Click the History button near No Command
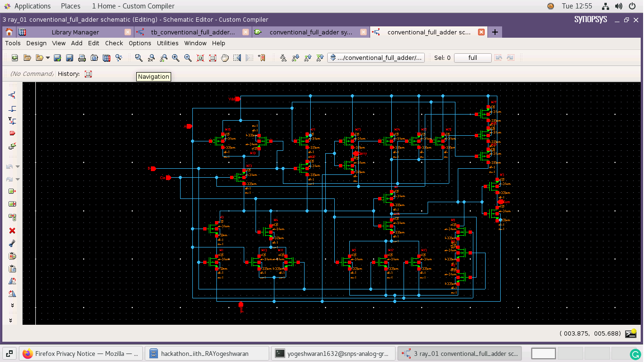 pos(88,74)
